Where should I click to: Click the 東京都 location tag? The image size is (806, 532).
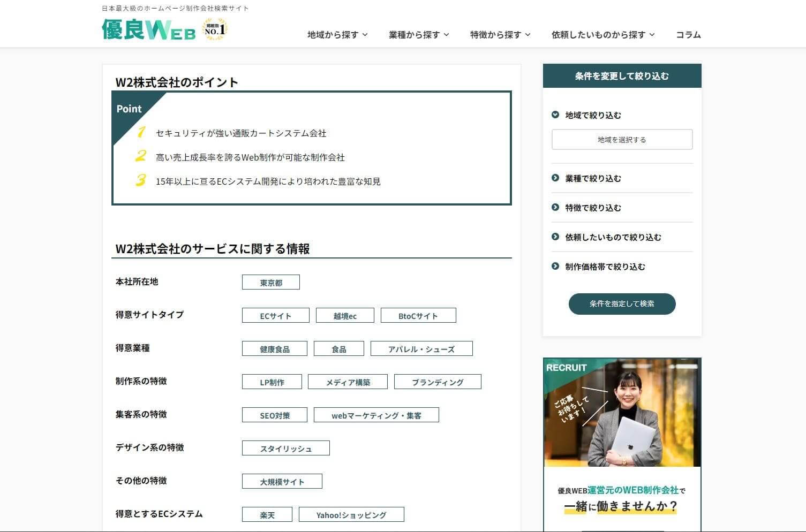tap(271, 282)
